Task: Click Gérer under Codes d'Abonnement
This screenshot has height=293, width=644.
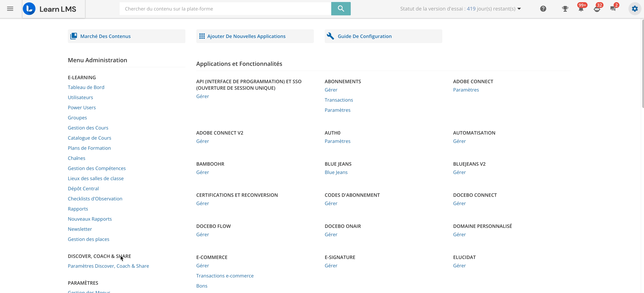Action: 331,203
